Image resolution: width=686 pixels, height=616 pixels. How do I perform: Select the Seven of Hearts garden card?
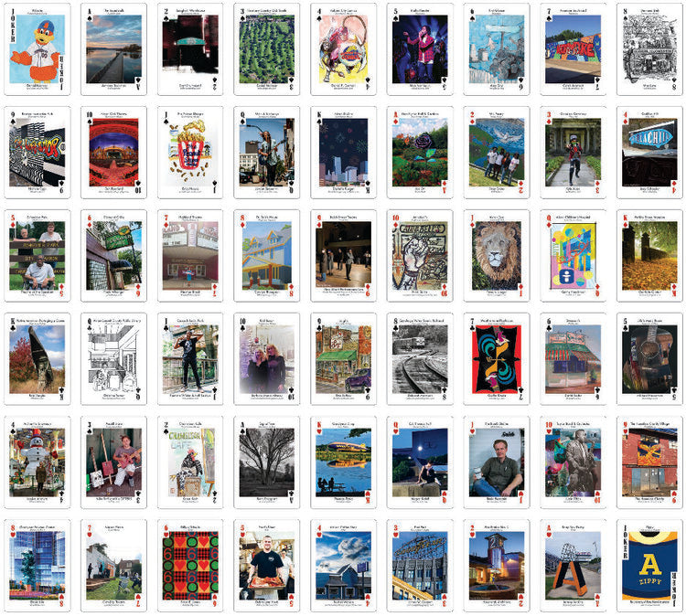tap(113, 566)
